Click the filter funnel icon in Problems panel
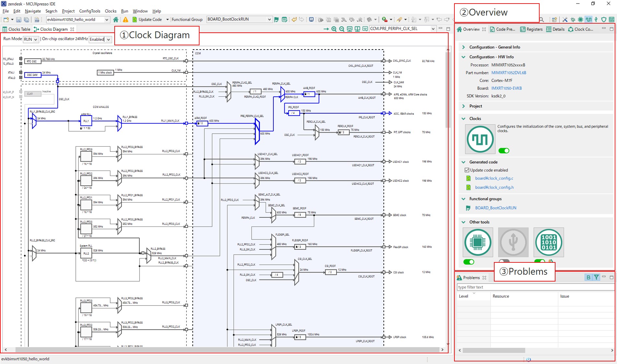The width and height of the screenshot is (617, 364). point(596,277)
